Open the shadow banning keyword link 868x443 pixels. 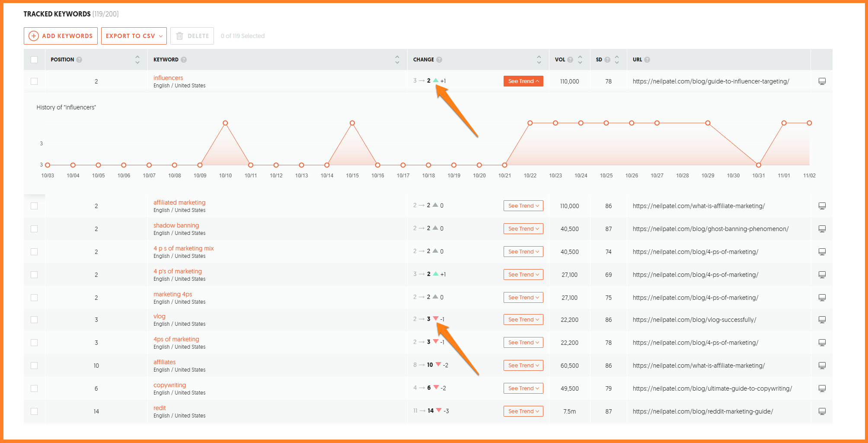(x=176, y=225)
